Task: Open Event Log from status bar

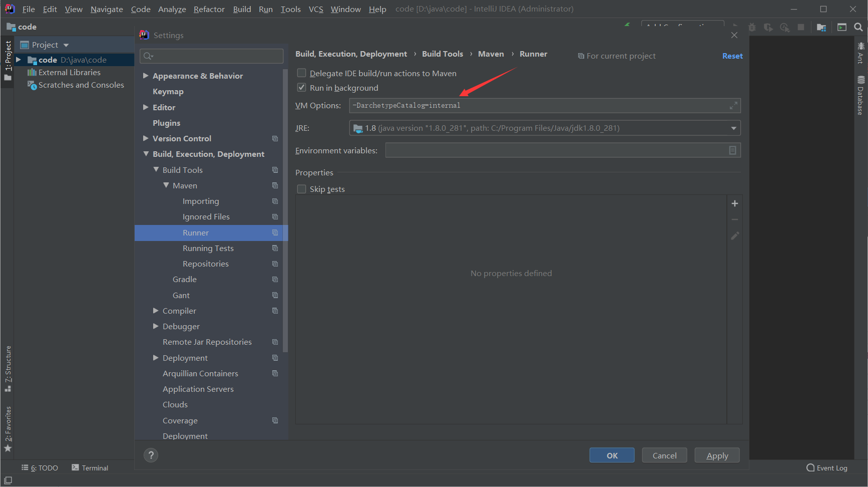Action: [827, 468]
